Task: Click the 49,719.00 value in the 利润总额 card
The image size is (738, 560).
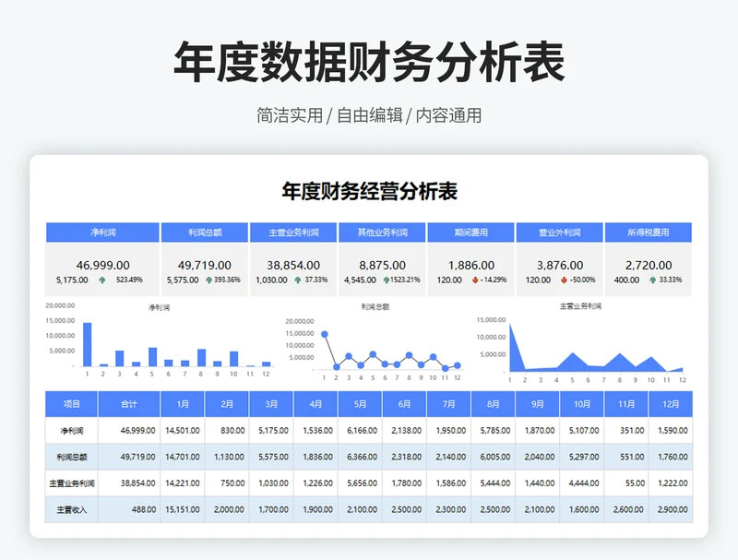Action: (204, 266)
